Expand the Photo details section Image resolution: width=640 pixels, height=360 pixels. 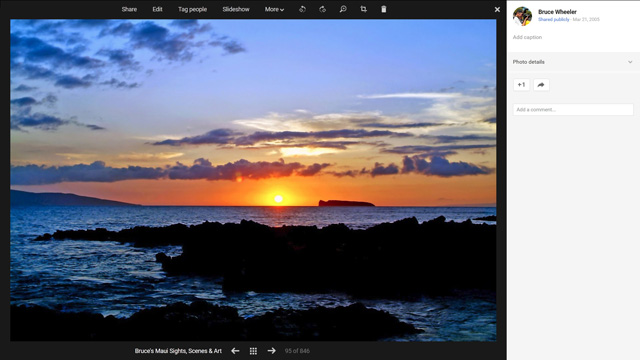click(573, 62)
